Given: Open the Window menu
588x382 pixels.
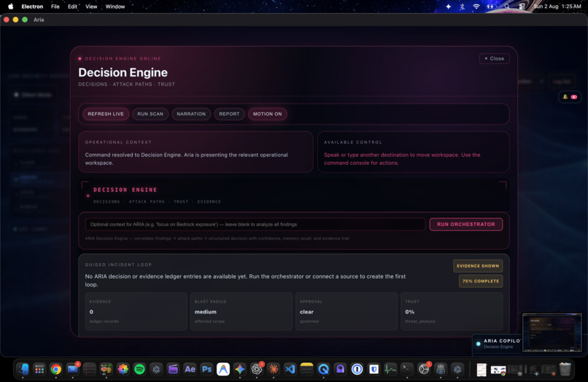Looking at the screenshot, I should coord(115,7).
